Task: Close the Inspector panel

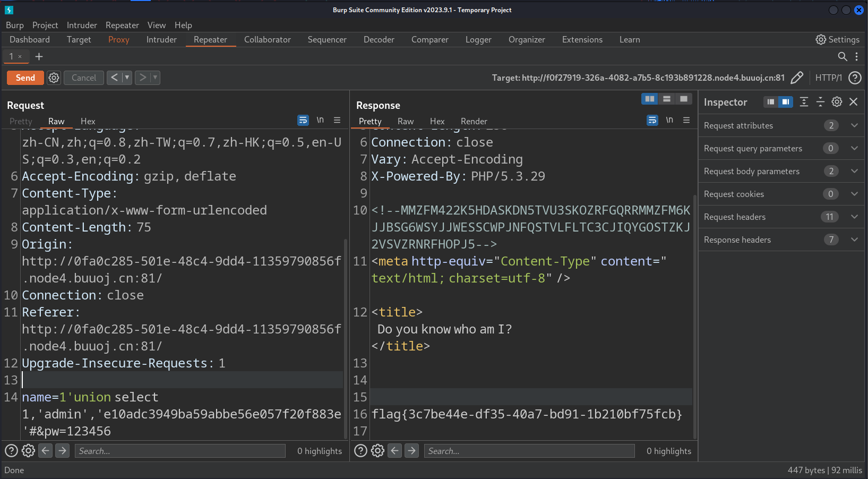Action: [x=854, y=102]
